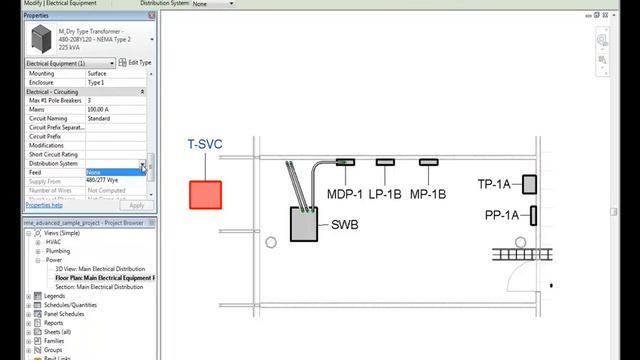The image size is (640, 360).
Task: Expand the Sheets (all) tree node
Action: [x=29, y=332]
